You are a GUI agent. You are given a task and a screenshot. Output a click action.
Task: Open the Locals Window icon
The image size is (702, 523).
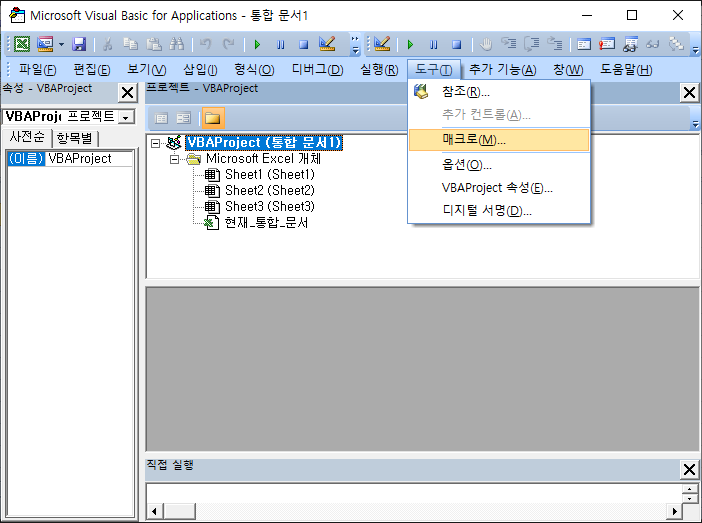584,44
